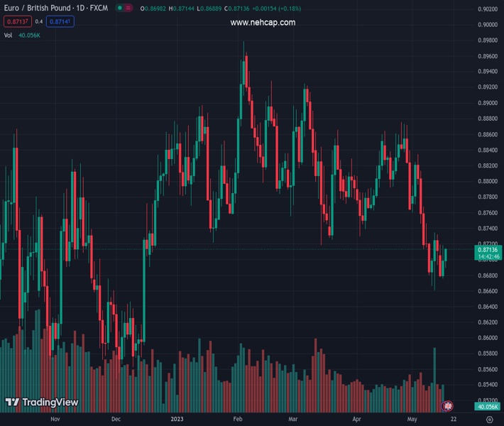Click the 2023 label on time axis

point(177,419)
